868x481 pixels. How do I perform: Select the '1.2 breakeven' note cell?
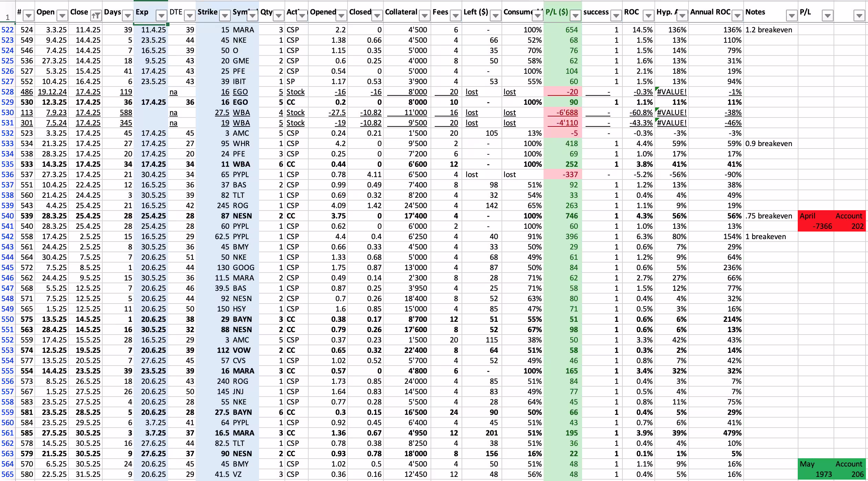pos(771,30)
